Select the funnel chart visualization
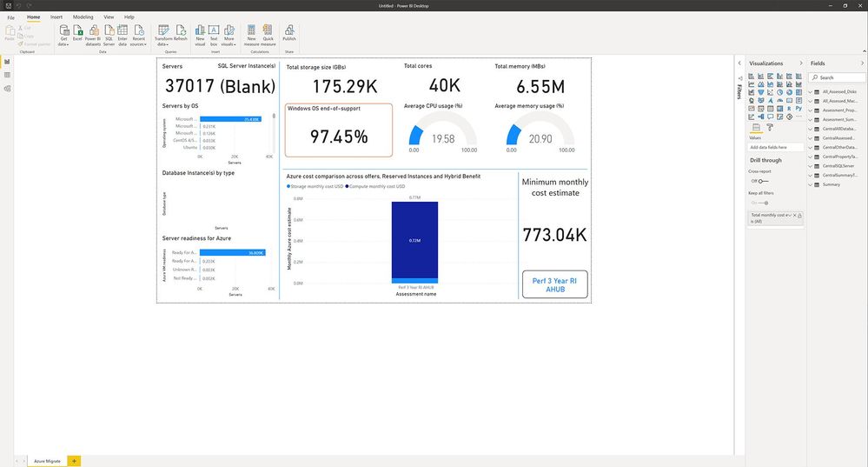Screen dimensions: 868x467 click(x=760, y=92)
